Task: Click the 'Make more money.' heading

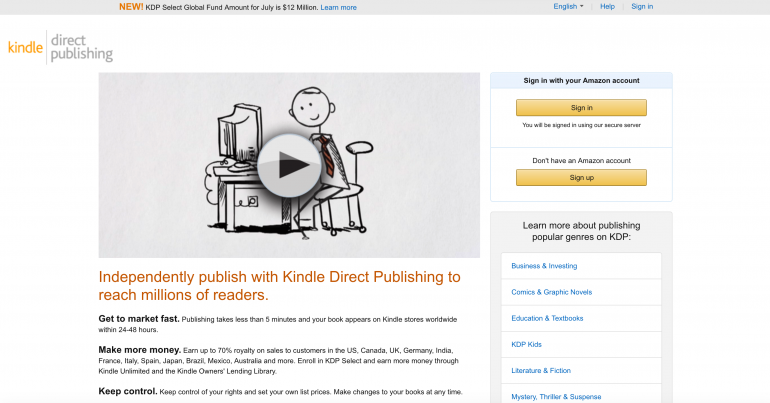Action: 139,350
